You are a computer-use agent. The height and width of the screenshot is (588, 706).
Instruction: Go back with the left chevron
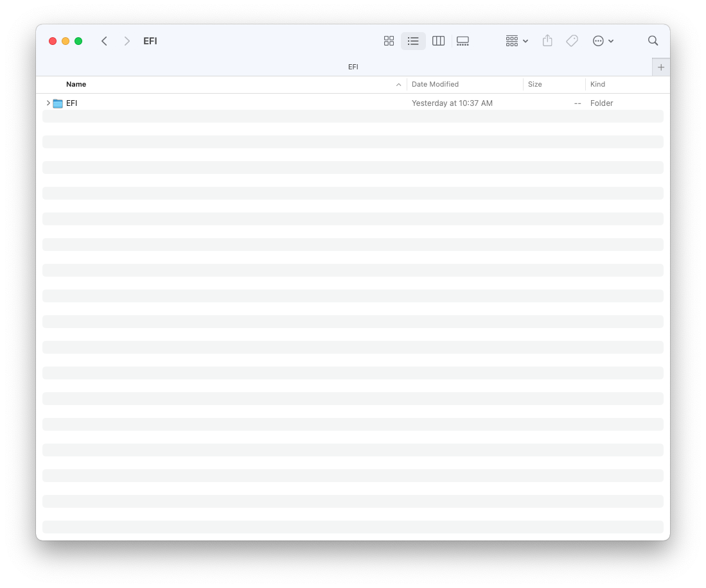[105, 41]
